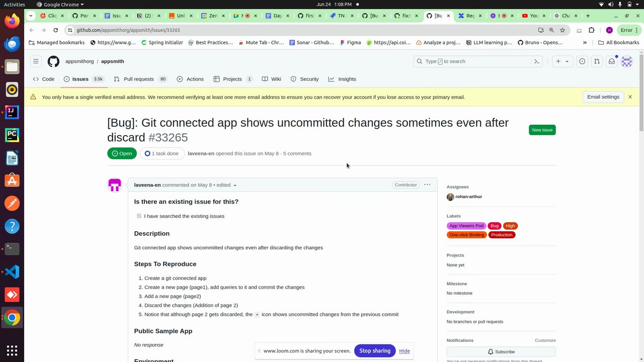
Task: Click the red Bug label
Action: click(x=495, y=226)
